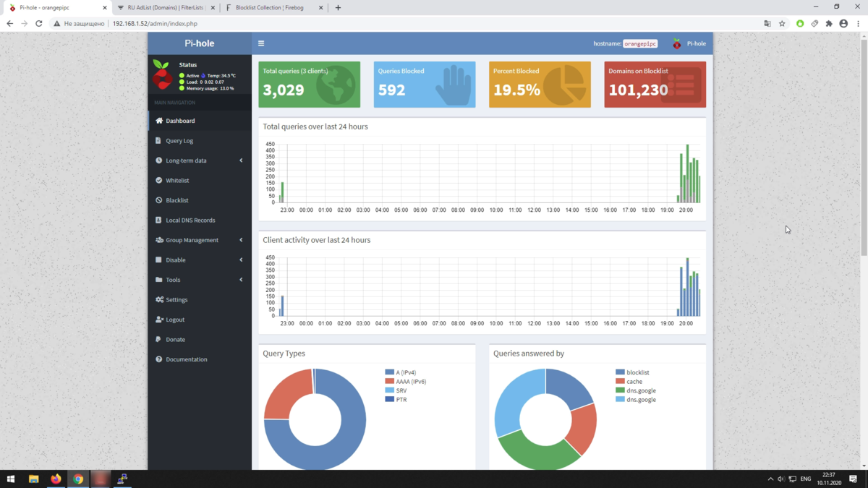Click the Windows Start button
868x488 pixels.
[11, 479]
